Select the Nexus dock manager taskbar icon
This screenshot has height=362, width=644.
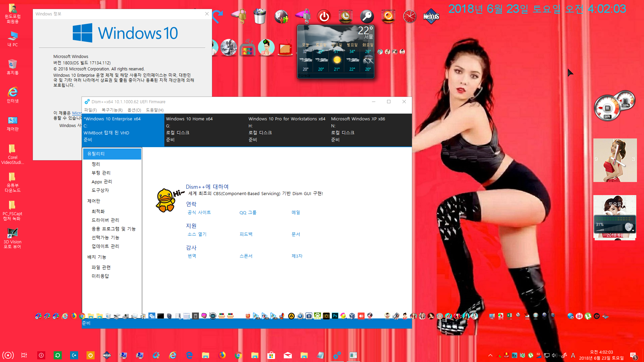point(107,355)
